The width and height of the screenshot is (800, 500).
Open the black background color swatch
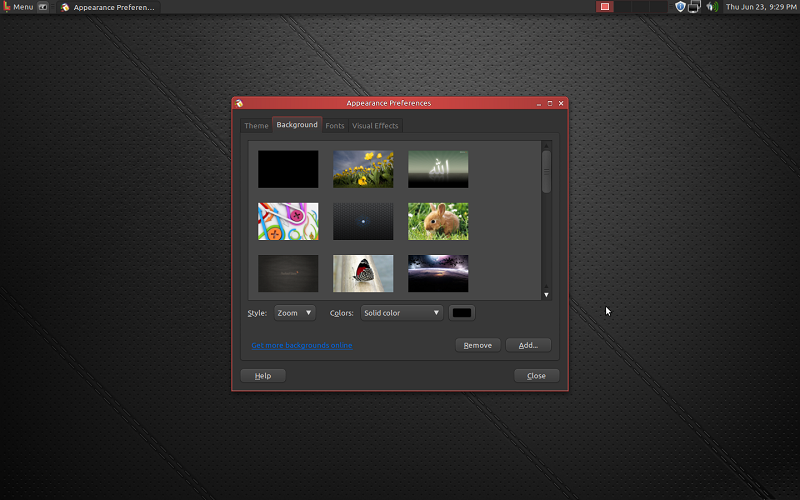(462, 313)
